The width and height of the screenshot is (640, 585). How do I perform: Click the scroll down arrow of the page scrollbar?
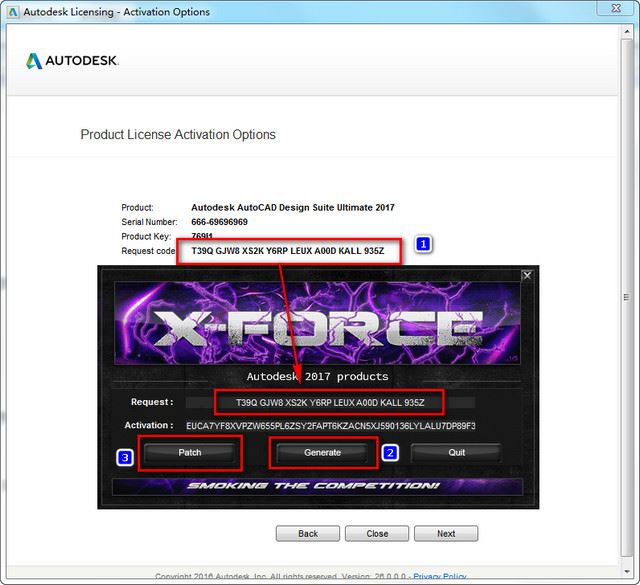pyautogui.click(x=627, y=571)
